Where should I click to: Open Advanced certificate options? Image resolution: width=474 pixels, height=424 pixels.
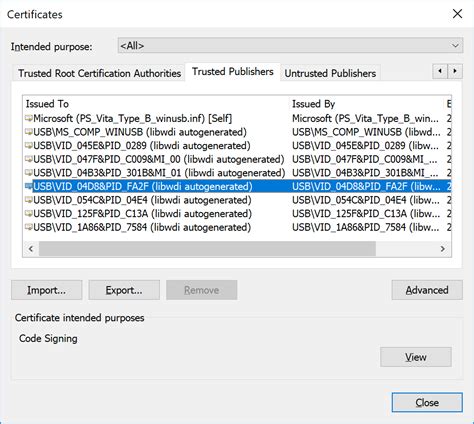coord(427,290)
